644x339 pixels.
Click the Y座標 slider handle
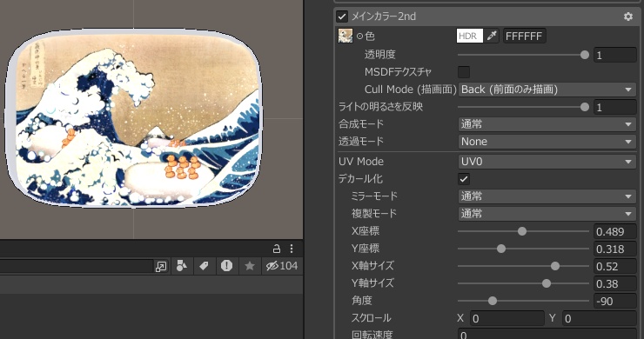pos(501,249)
